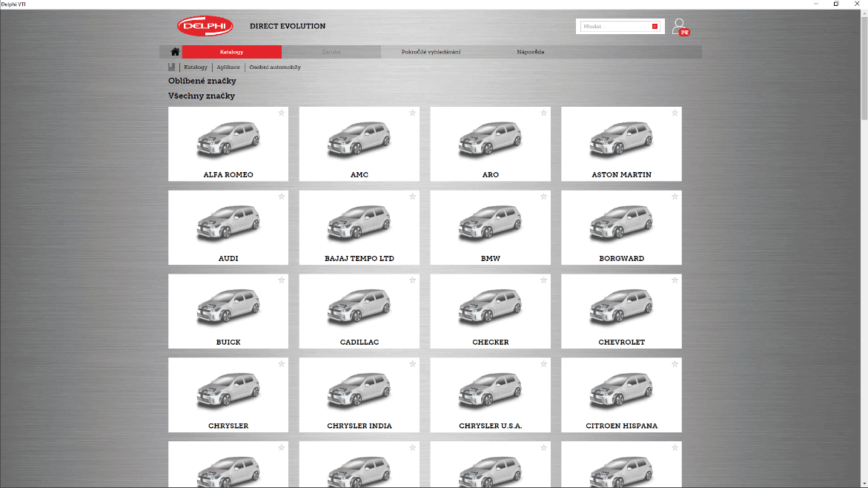The height and width of the screenshot is (488, 868).
Task: Click the breadcrumb catalog book icon
Action: click(x=172, y=67)
